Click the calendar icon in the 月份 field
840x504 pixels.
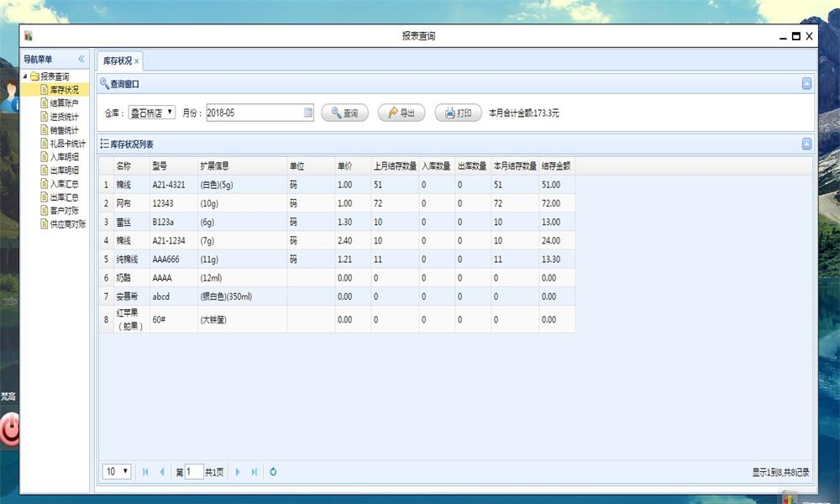pos(307,113)
